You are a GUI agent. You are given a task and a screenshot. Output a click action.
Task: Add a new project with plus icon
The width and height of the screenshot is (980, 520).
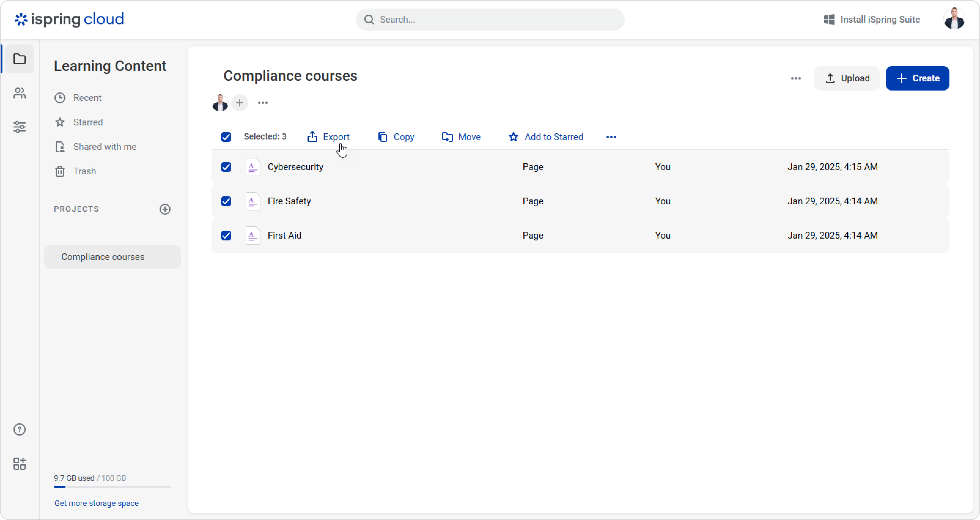tap(165, 209)
